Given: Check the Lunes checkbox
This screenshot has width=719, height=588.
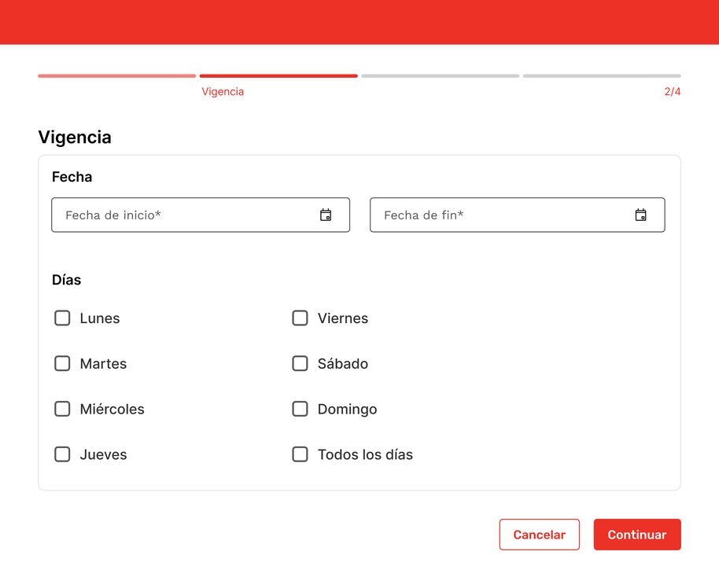Looking at the screenshot, I should [x=62, y=318].
